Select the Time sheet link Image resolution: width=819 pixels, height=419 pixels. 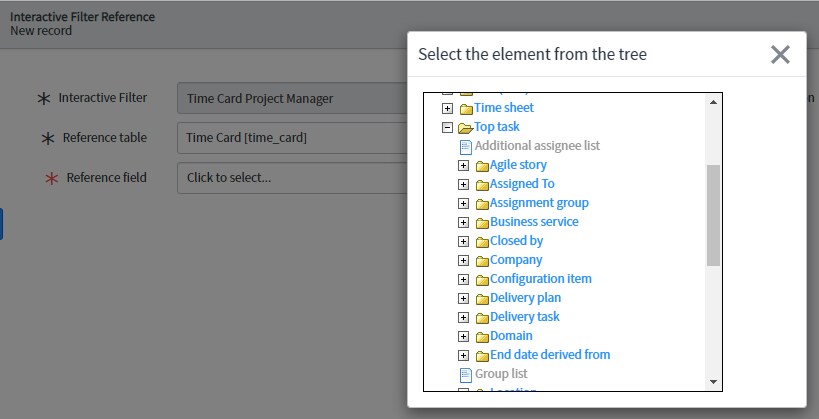(504, 108)
